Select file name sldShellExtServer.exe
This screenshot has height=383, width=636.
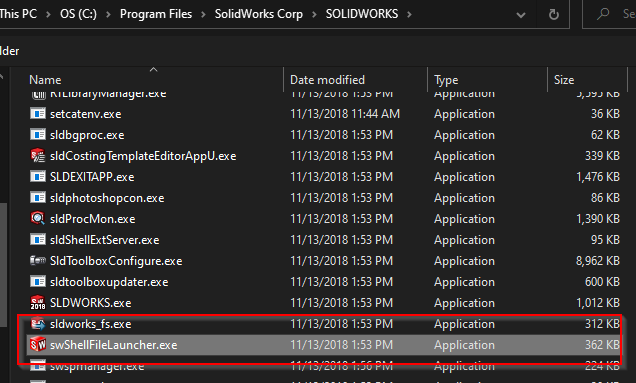[105, 240]
